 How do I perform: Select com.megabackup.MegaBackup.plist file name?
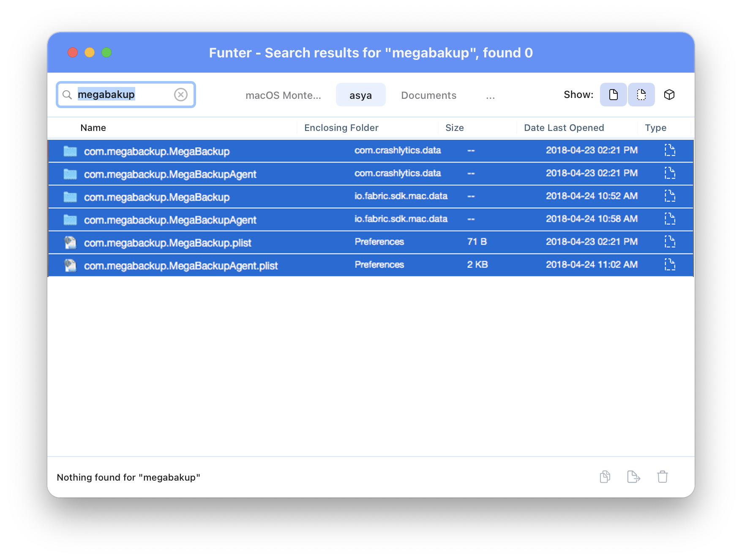click(167, 243)
